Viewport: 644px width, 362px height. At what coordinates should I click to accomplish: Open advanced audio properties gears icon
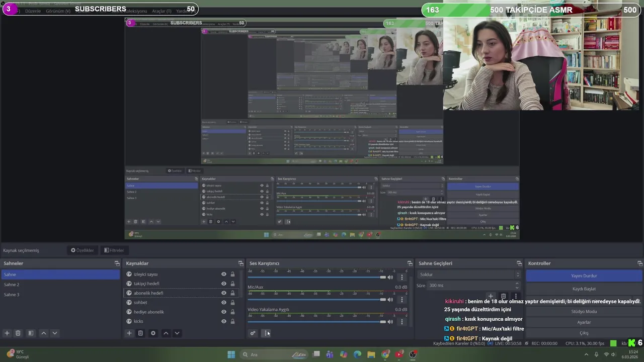coord(253,333)
